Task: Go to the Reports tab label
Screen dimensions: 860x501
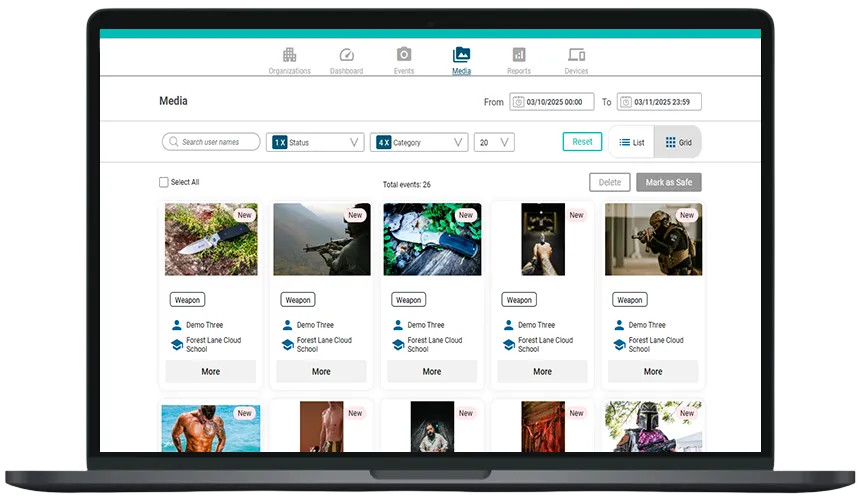Action: pos(519,71)
